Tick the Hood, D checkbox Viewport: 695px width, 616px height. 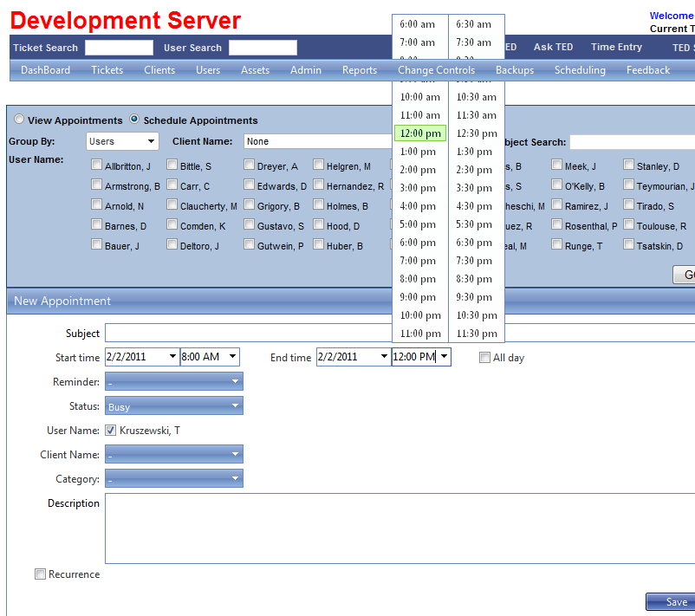[x=318, y=224]
